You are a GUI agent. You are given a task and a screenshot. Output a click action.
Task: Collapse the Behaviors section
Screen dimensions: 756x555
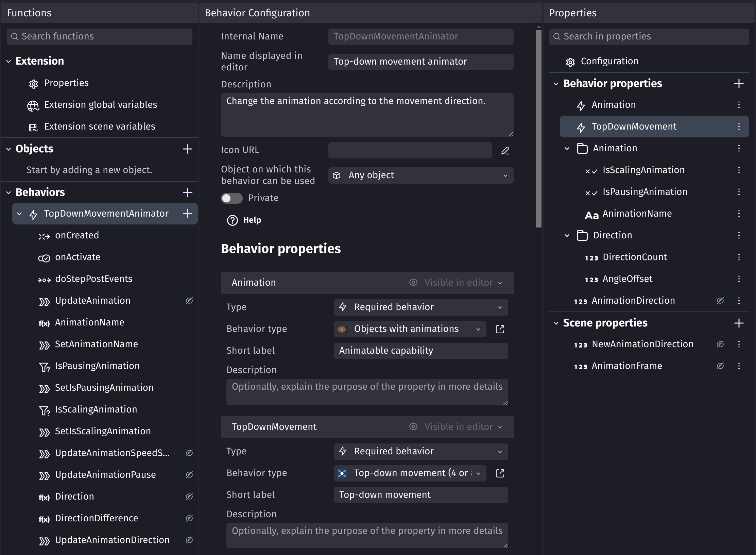point(8,193)
